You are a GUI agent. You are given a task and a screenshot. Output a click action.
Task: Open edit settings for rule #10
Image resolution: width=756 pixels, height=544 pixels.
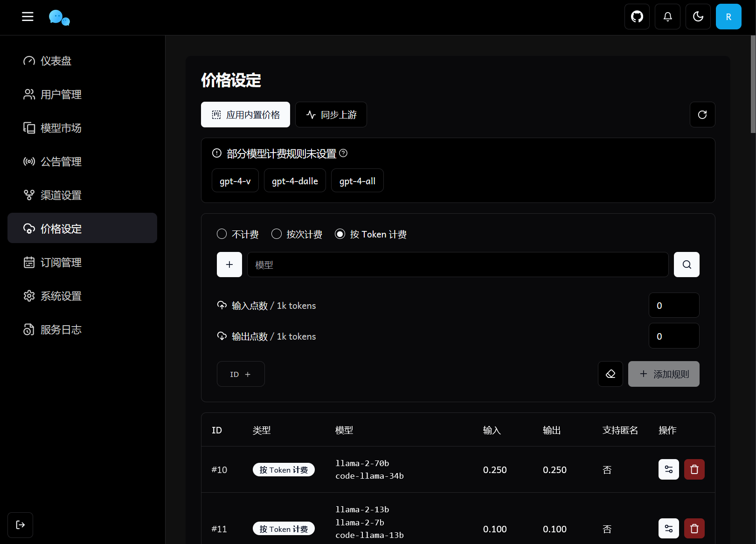point(668,469)
